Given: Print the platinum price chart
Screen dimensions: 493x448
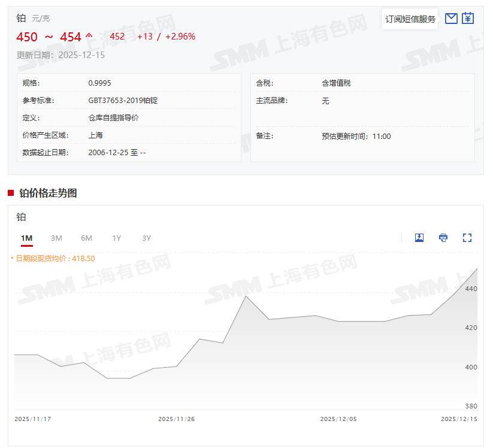Looking at the screenshot, I should pos(443,238).
